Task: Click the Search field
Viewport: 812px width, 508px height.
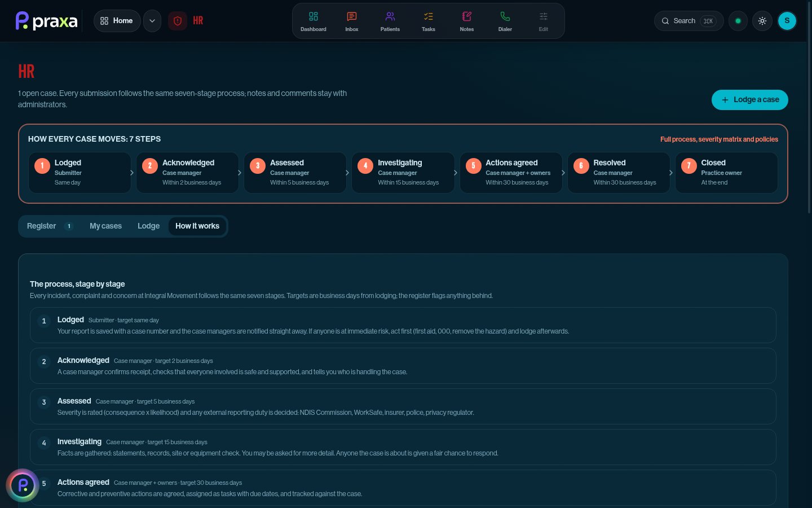Action: (689, 21)
